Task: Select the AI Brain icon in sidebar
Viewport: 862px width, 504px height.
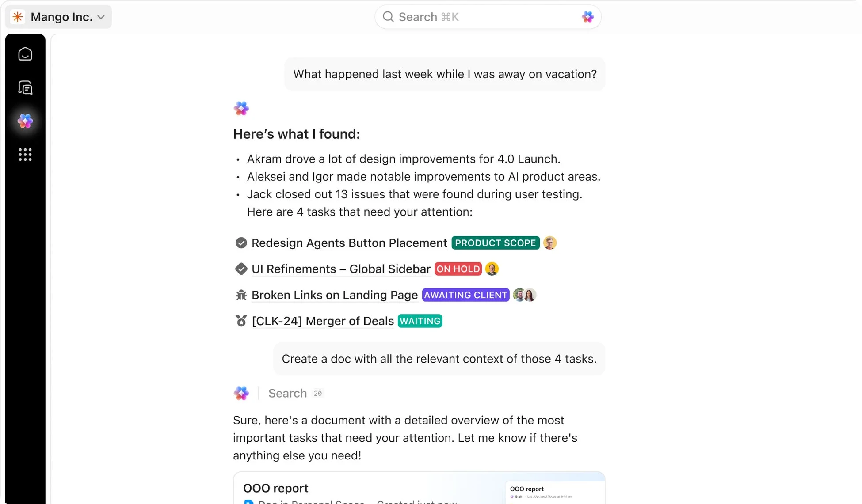Action: (25, 121)
